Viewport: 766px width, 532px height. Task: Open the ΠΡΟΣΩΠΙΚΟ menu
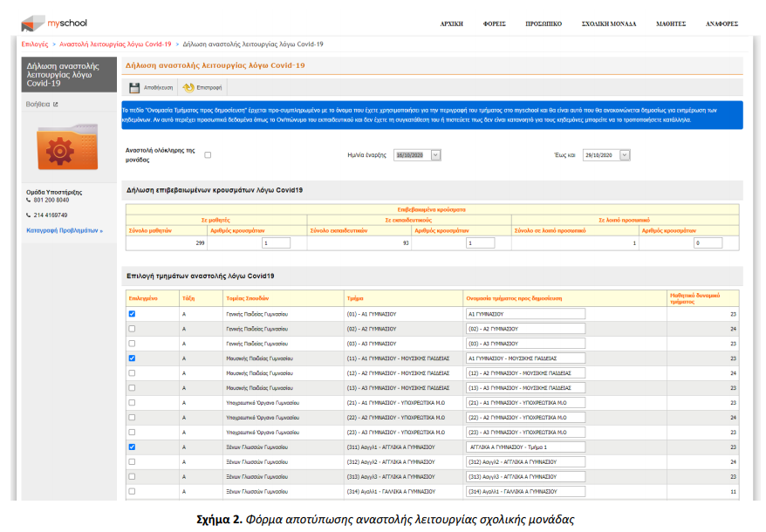pos(544,24)
